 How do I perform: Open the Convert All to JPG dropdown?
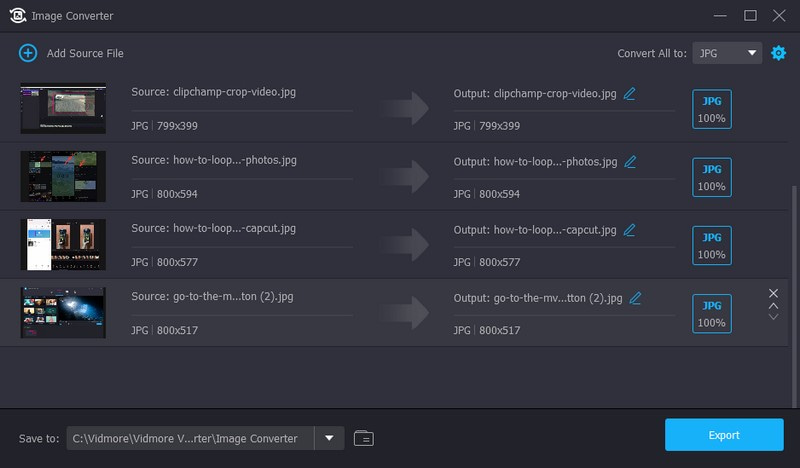coord(727,53)
